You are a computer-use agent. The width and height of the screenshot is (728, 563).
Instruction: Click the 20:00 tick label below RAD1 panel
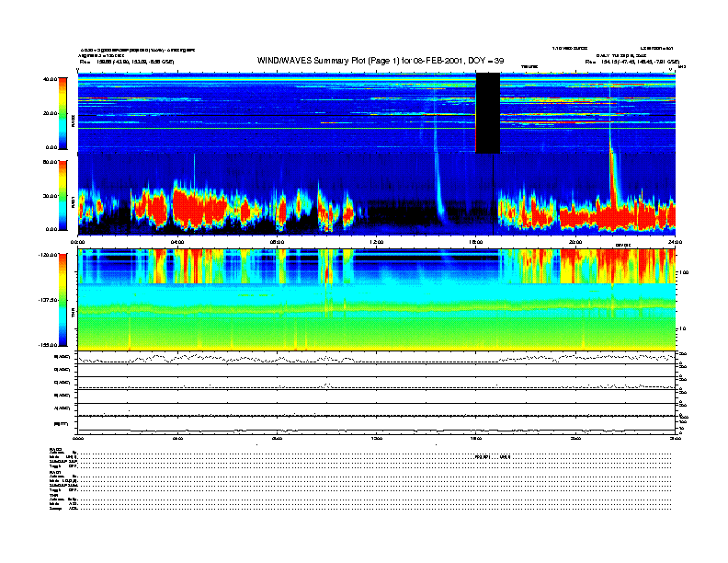click(575, 242)
